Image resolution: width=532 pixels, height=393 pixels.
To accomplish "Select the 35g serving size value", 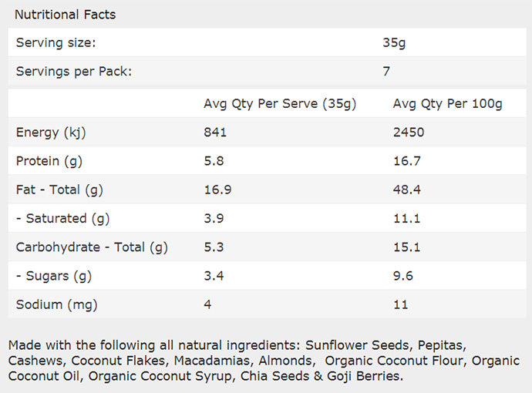I will tap(393, 43).
